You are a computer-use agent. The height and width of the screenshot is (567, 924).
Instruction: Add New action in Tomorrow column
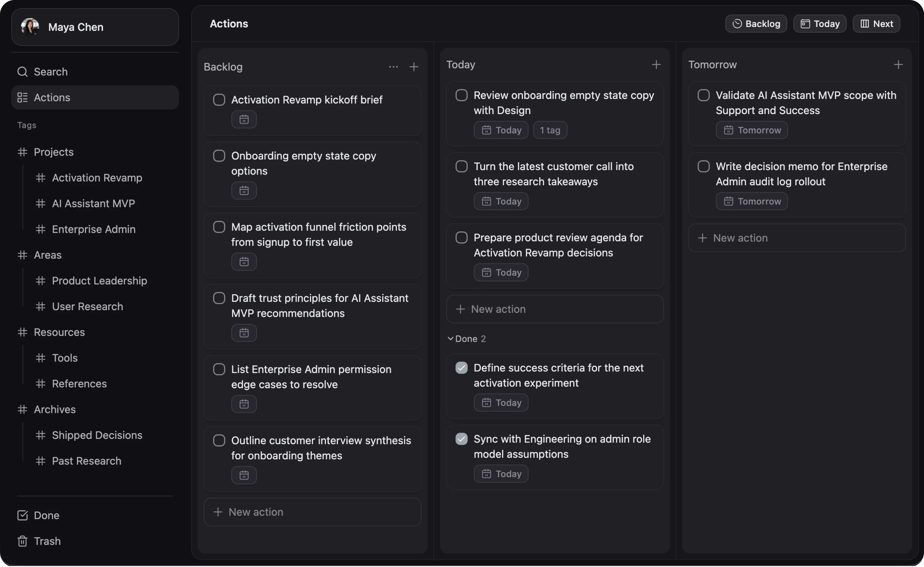(797, 238)
